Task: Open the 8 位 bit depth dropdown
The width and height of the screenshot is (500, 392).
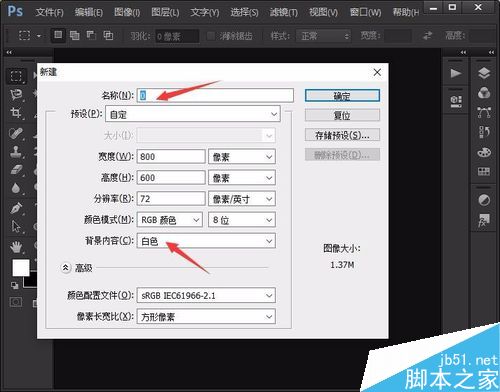Action: coord(242,220)
